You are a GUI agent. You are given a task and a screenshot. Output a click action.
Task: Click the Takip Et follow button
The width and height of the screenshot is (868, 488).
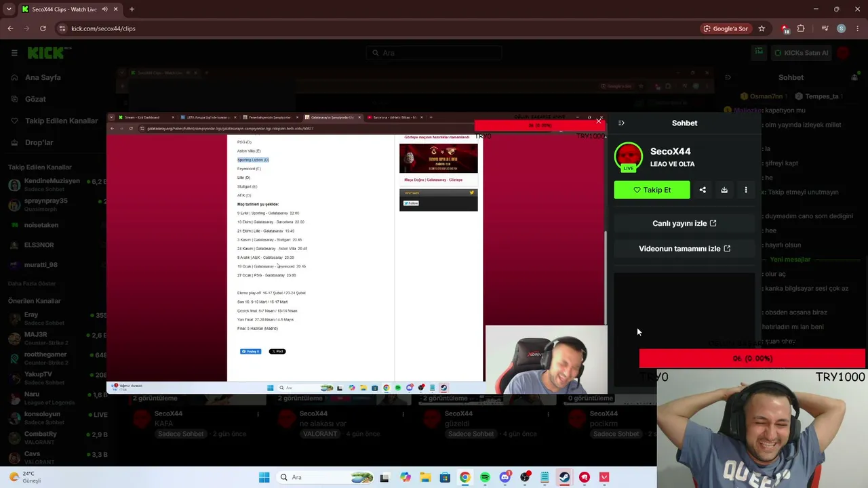(x=652, y=190)
